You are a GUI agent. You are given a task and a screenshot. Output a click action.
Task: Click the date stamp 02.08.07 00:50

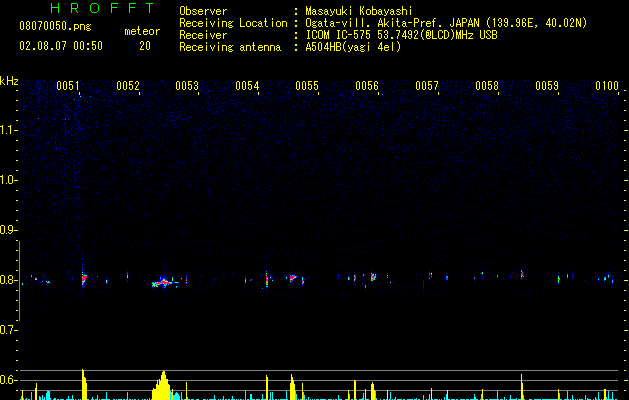pos(61,46)
